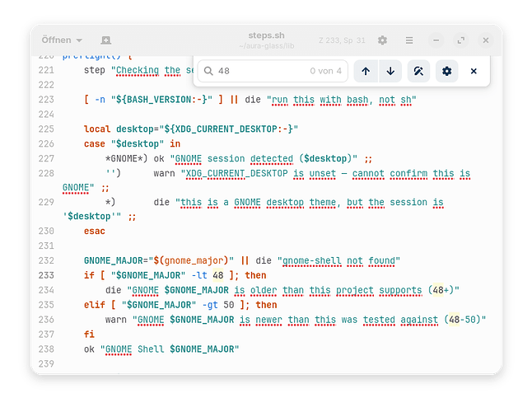
Task: Click BASH_VERSION text on line 223
Action: tap(159, 100)
